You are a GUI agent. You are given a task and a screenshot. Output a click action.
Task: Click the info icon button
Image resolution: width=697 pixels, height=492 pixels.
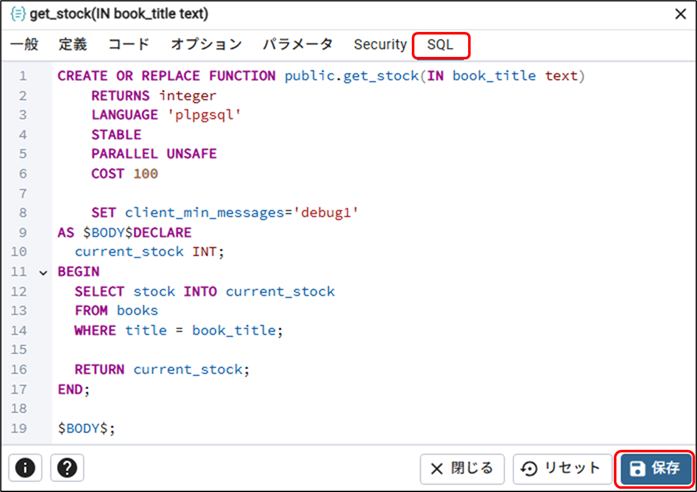(x=25, y=468)
